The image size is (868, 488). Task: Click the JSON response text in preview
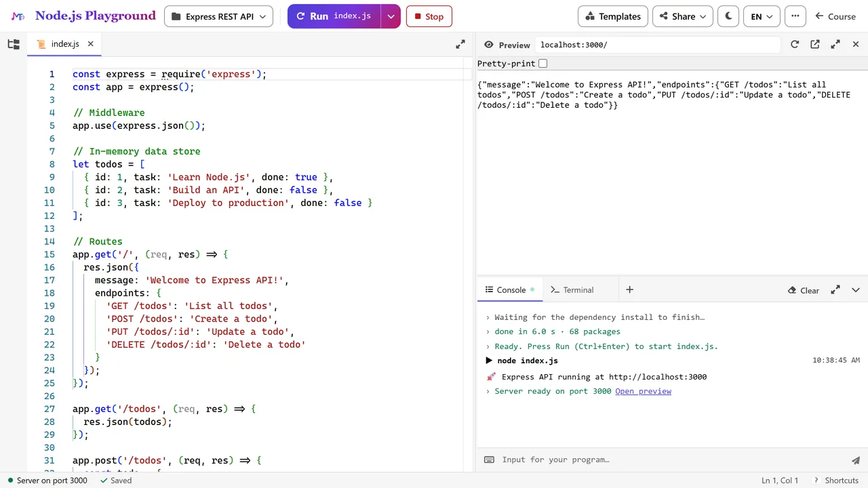(664, 95)
